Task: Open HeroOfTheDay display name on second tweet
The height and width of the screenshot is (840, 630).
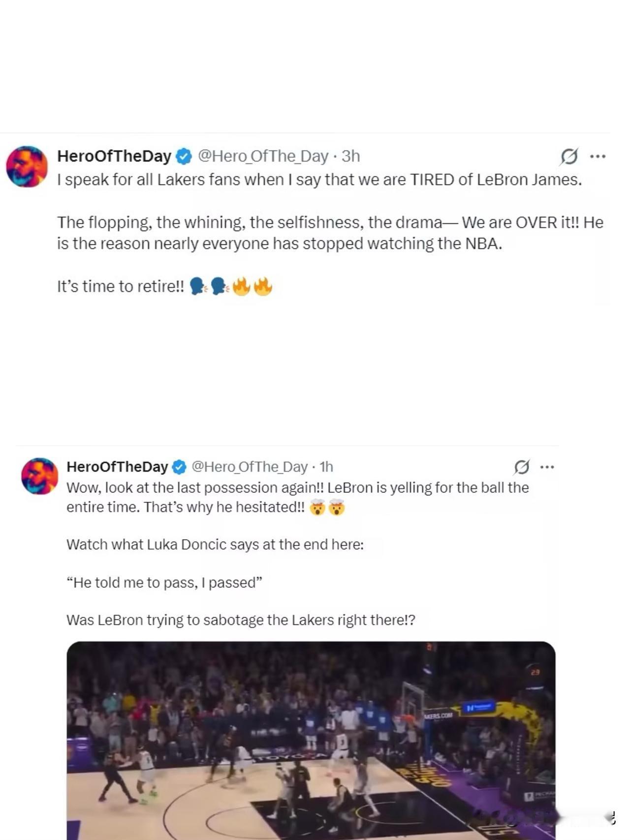Action: pos(117,467)
